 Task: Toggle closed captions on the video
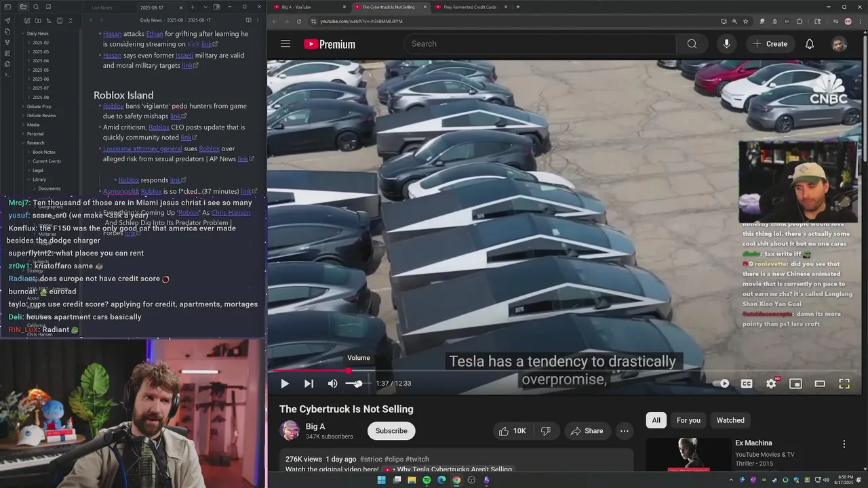(747, 384)
